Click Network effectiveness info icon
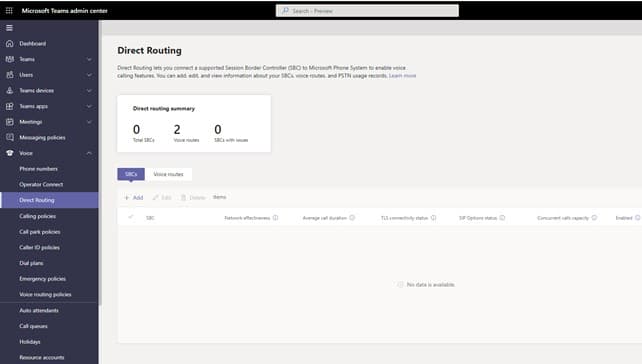This screenshot has height=364, width=642. click(276, 218)
